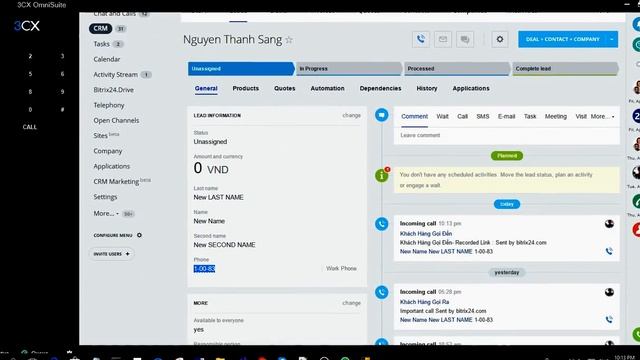Open the Dependencies tab

(380, 89)
